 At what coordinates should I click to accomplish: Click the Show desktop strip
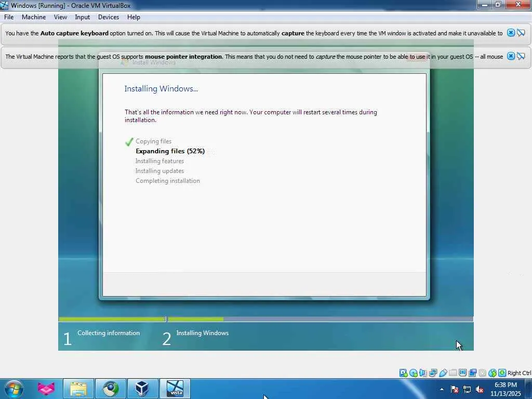tap(528, 389)
